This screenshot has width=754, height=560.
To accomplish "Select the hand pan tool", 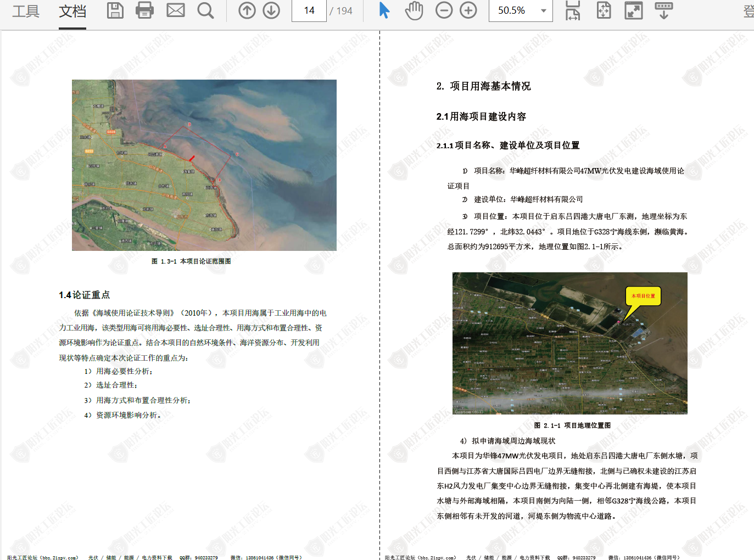I will pos(414,10).
